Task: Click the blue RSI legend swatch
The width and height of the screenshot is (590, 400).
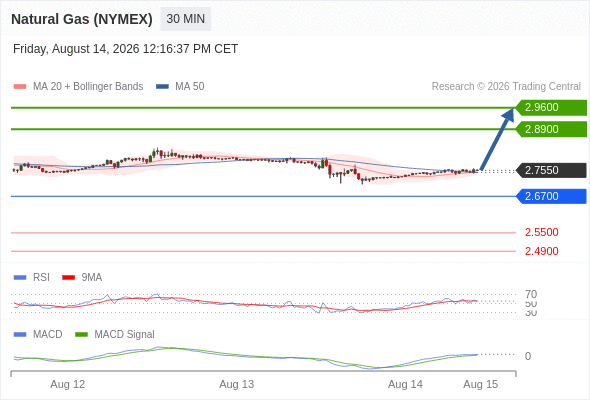Action: [x=20, y=278]
